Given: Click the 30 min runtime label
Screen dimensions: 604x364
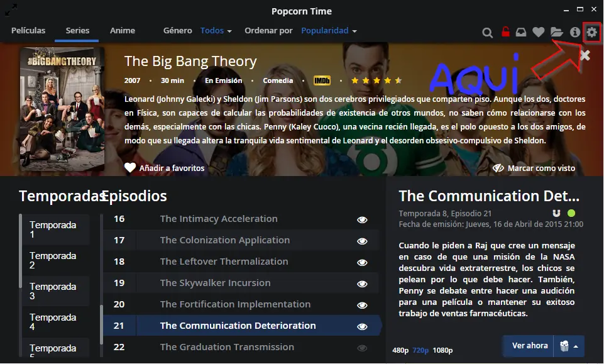Looking at the screenshot, I should 172,80.
